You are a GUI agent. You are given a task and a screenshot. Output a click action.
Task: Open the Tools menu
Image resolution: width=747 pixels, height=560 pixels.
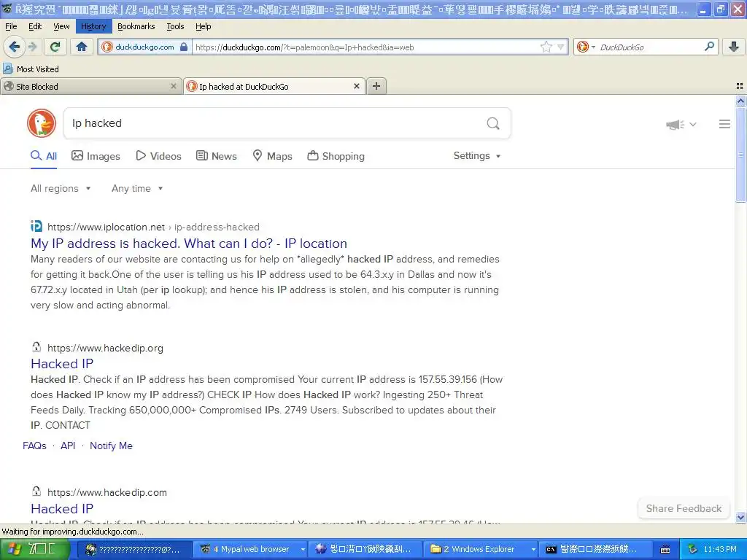(x=175, y=26)
